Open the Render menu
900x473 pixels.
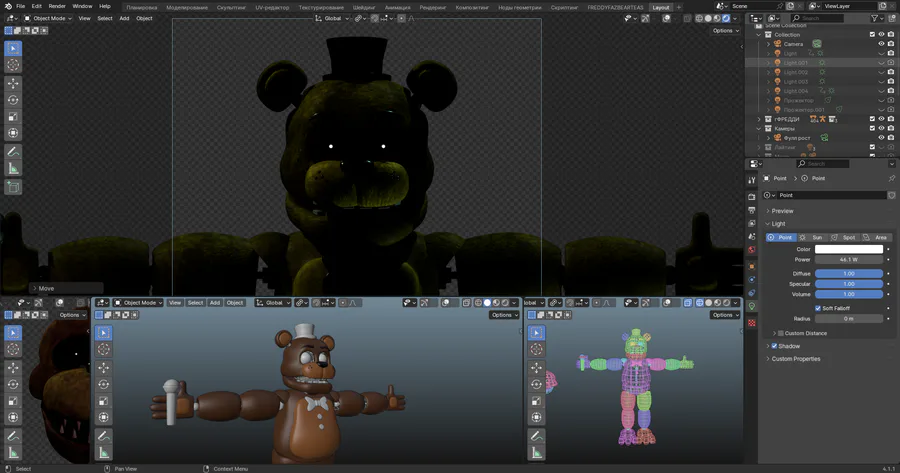pos(57,6)
